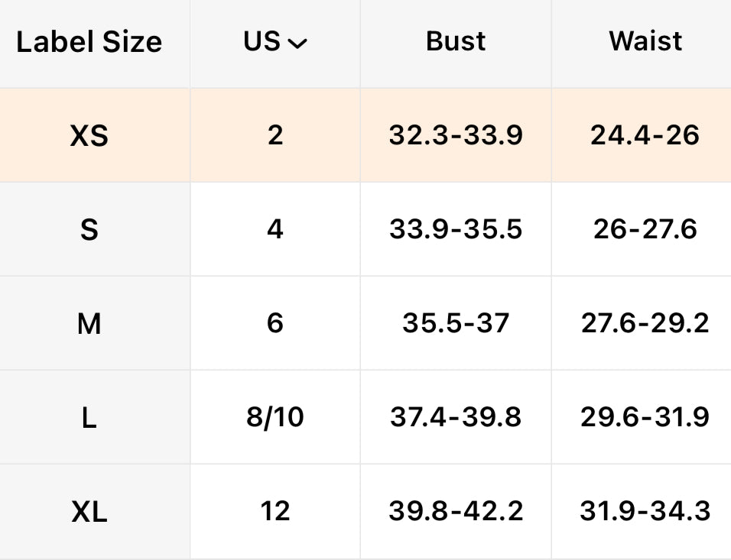The height and width of the screenshot is (560, 731).
Task: Select the XL label size cell
Action: click(89, 512)
